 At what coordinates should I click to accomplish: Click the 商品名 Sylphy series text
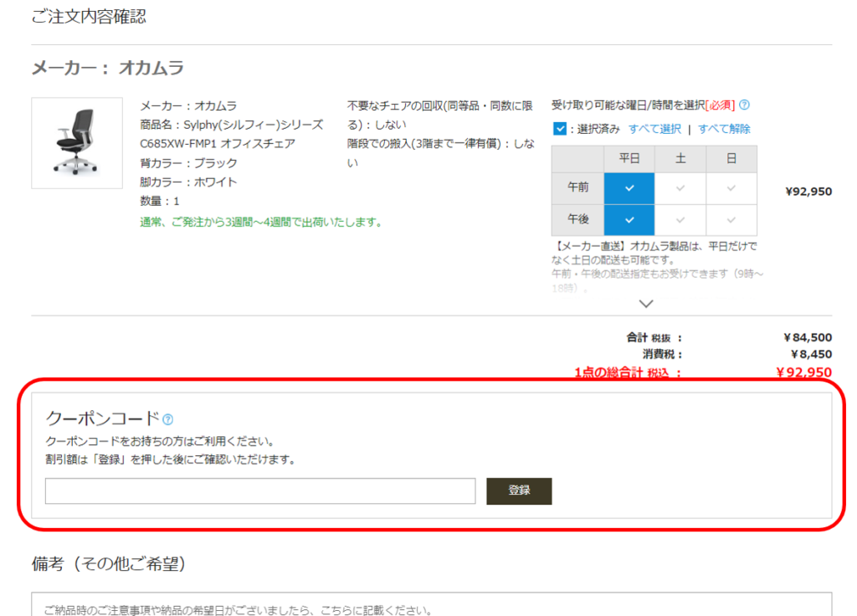[232, 135]
